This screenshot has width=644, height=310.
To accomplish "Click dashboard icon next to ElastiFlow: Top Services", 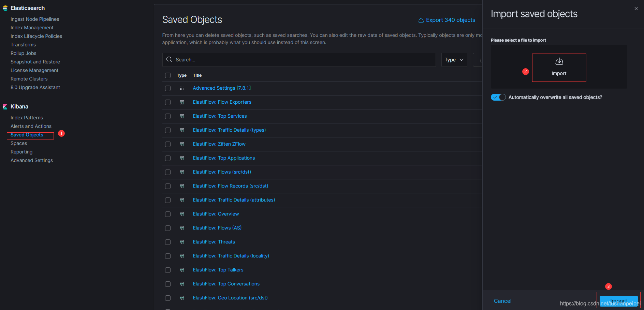I will [182, 116].
